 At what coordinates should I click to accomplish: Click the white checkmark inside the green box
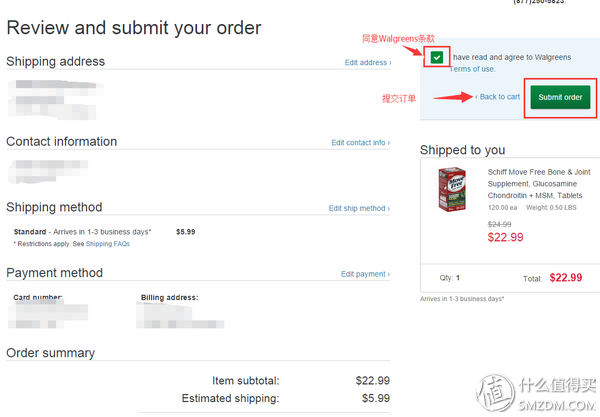pyautogui.click(x=437, y=58)
